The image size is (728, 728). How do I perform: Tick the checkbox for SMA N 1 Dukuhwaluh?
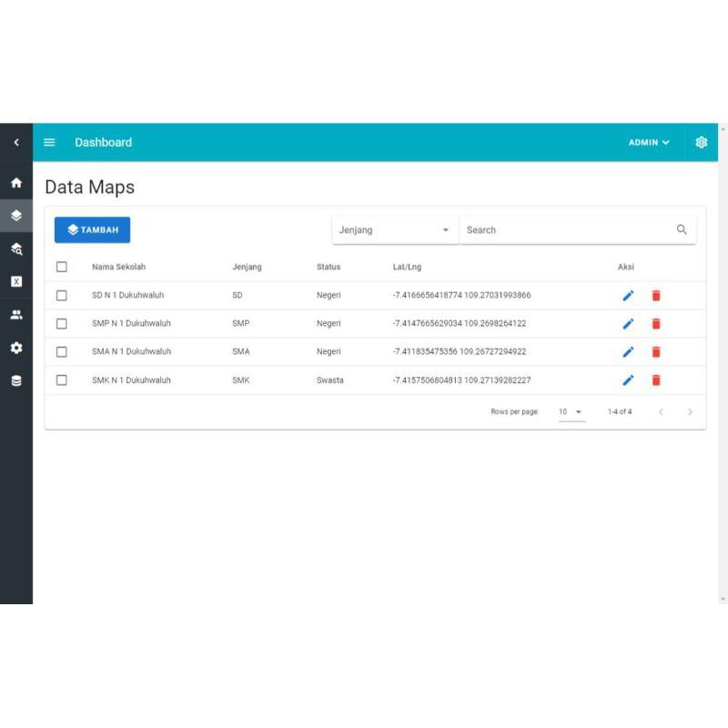click(x=62, y=351)
